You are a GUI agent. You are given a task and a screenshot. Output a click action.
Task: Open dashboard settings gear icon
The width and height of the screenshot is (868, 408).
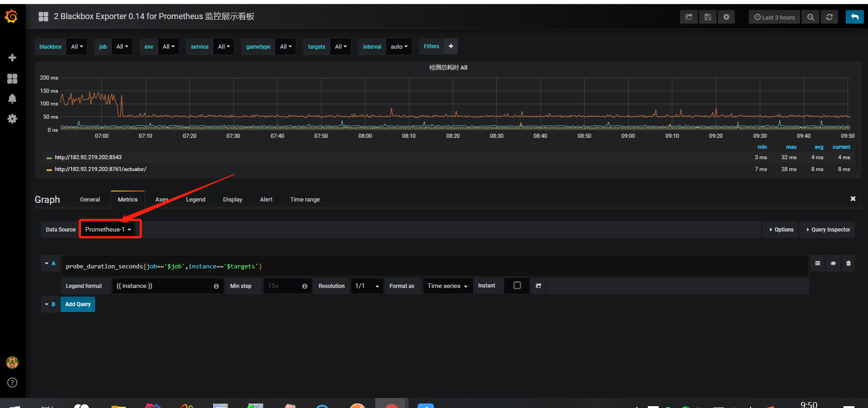click(x=727, y=17)
